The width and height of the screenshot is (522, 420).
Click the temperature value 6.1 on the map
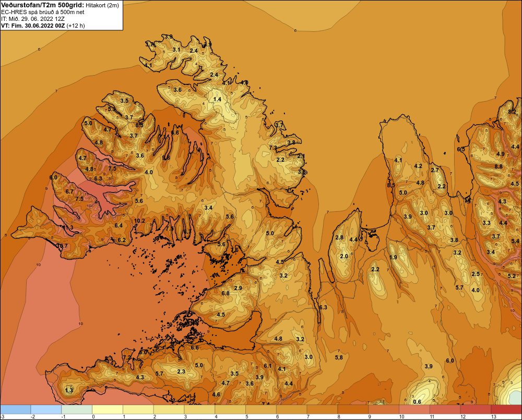tap(268, 366)
